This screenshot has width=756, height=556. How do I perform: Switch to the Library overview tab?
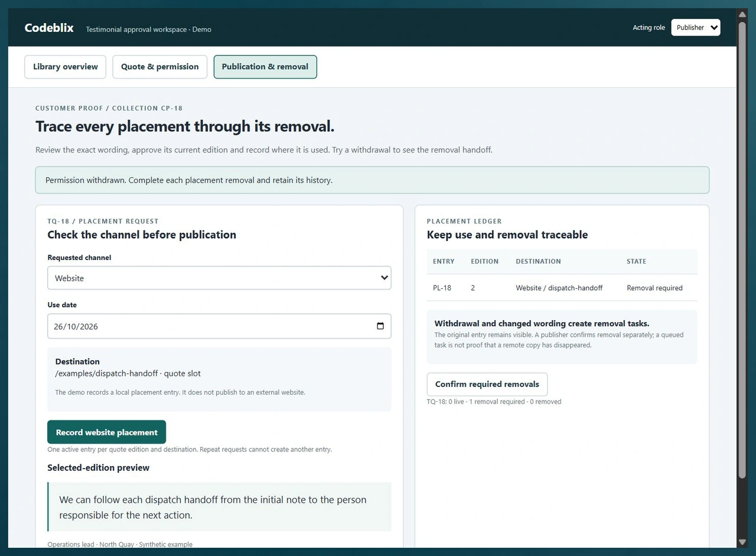tap(65, 67)
